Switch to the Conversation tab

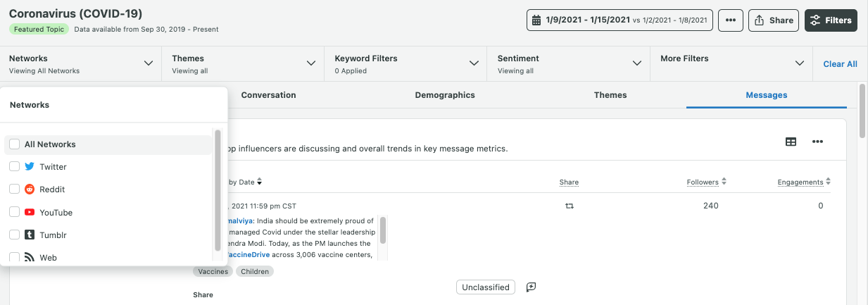click(268, 95)
